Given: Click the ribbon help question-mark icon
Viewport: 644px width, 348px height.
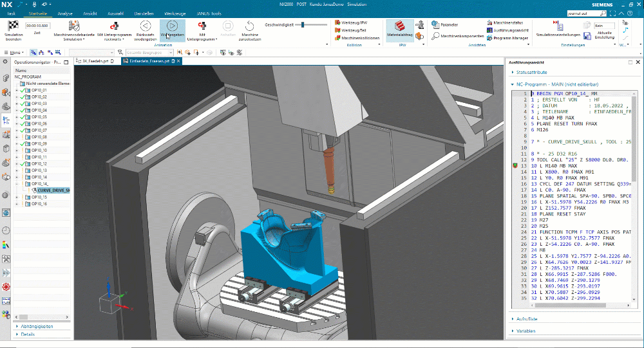Looking at the screenshot, I should pyautogui.click(x=630, y=14).
